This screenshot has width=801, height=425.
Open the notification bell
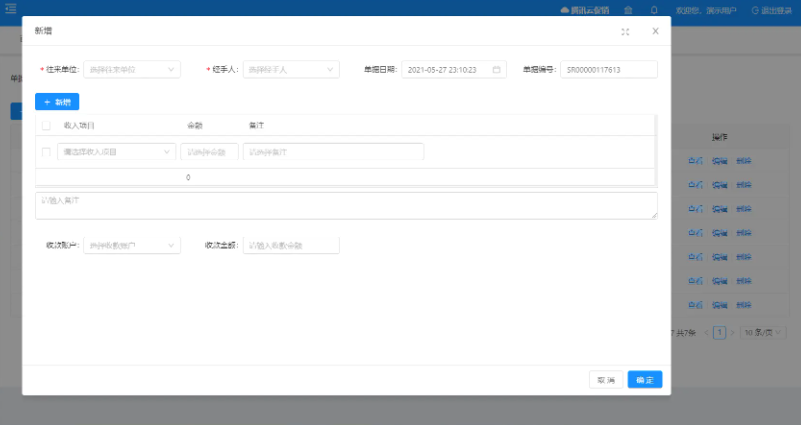click(654, 10)
